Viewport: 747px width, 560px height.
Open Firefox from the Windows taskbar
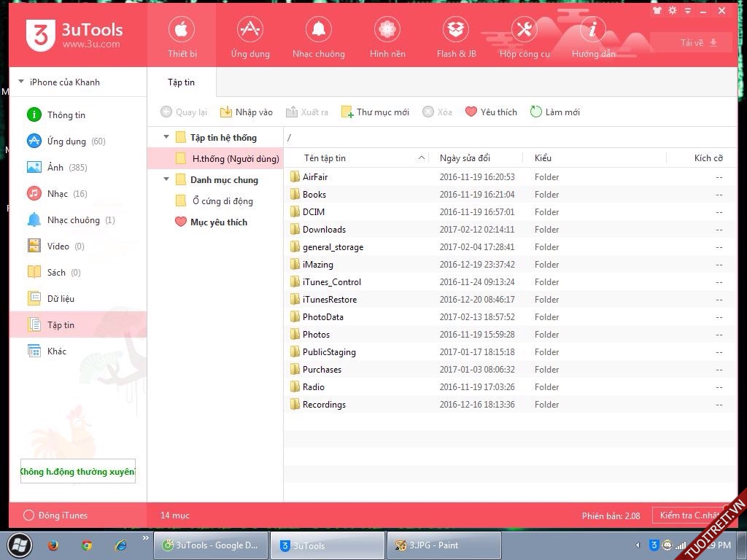pyautogui.click(x=53, y=545)
